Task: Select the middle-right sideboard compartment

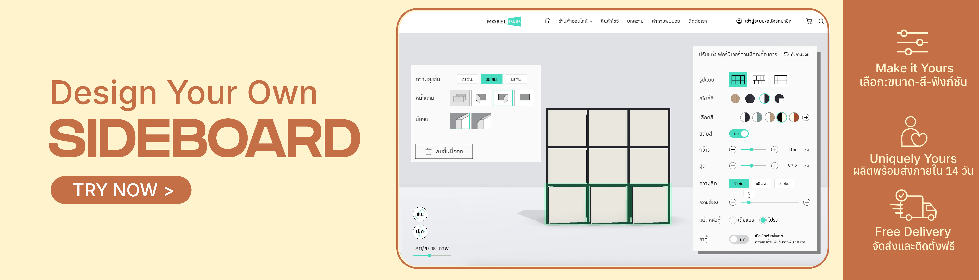Action: (x=649, y=166)
